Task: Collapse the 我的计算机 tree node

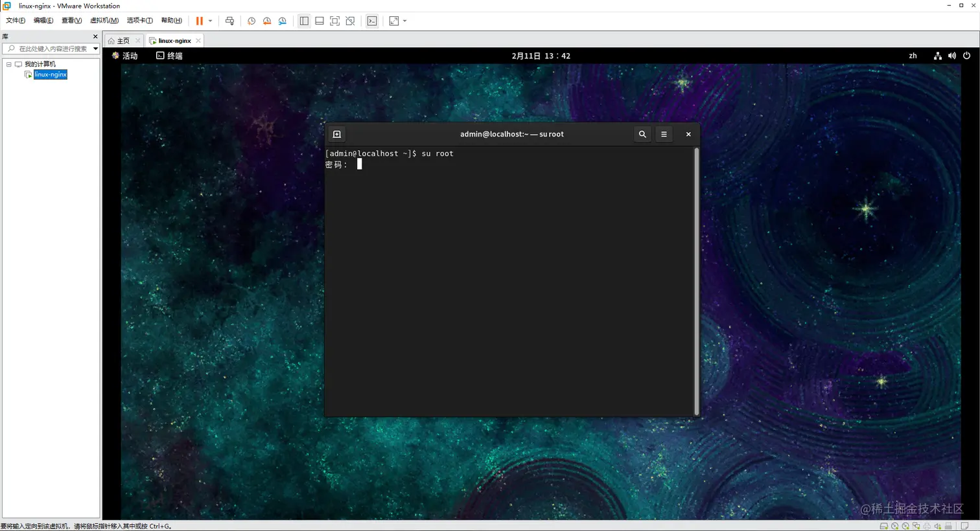Action: pyautogui.click(x=9, y=64)
